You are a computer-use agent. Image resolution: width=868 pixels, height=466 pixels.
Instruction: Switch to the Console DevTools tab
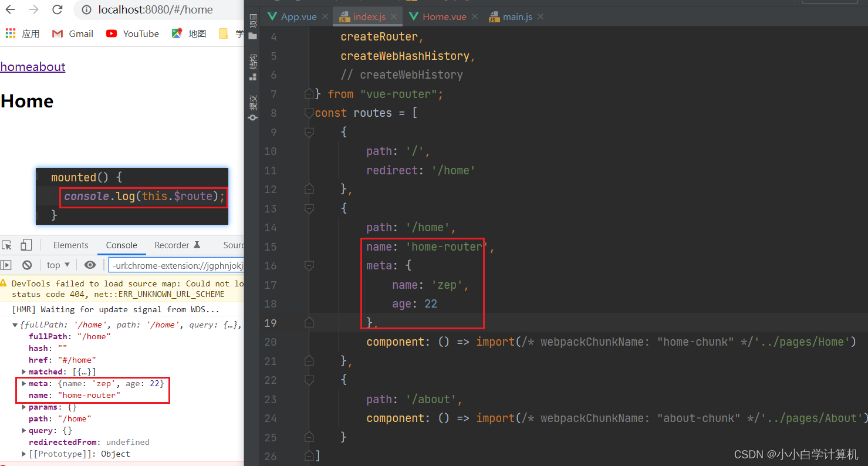tap(121, 245)
